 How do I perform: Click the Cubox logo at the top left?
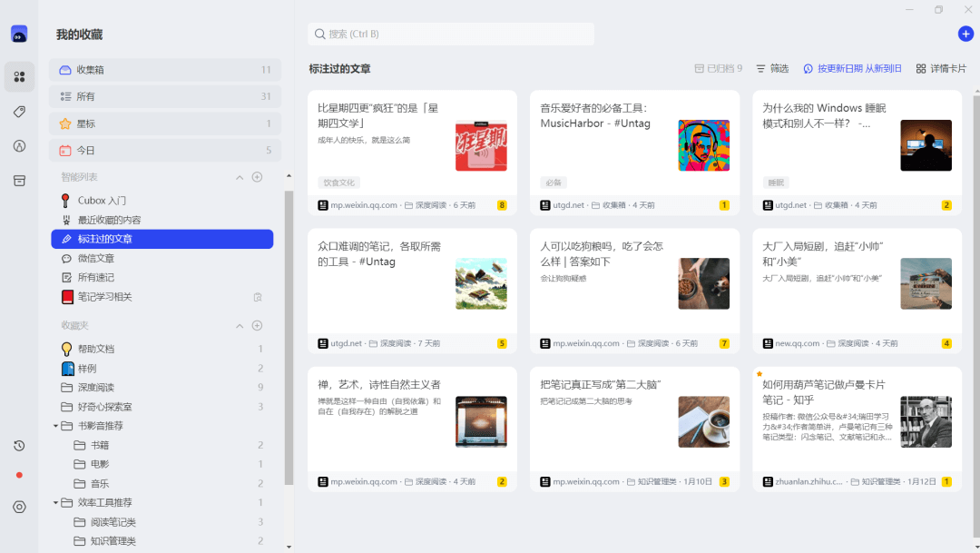coord(18,34)
